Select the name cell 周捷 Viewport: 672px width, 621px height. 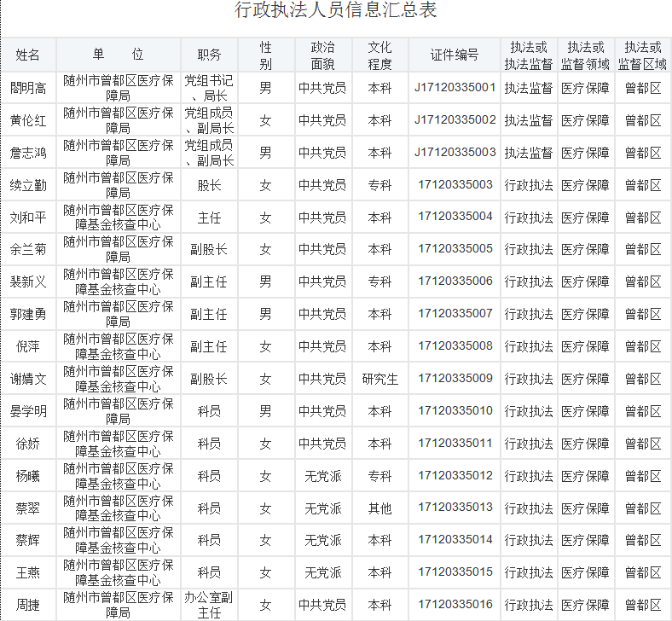[28, 605]
